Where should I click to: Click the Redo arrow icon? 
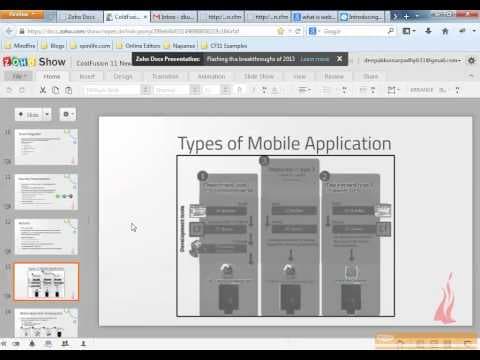22,90
